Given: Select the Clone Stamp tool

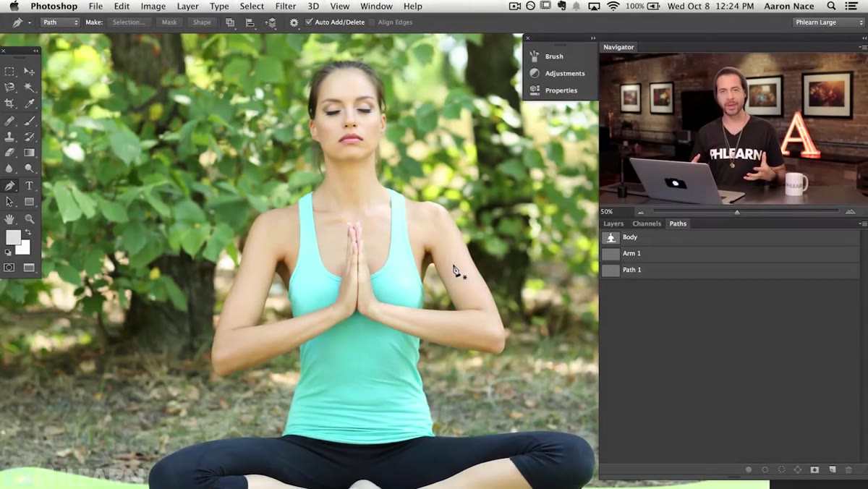Looking at the screenshot, I should coord(10,137).
